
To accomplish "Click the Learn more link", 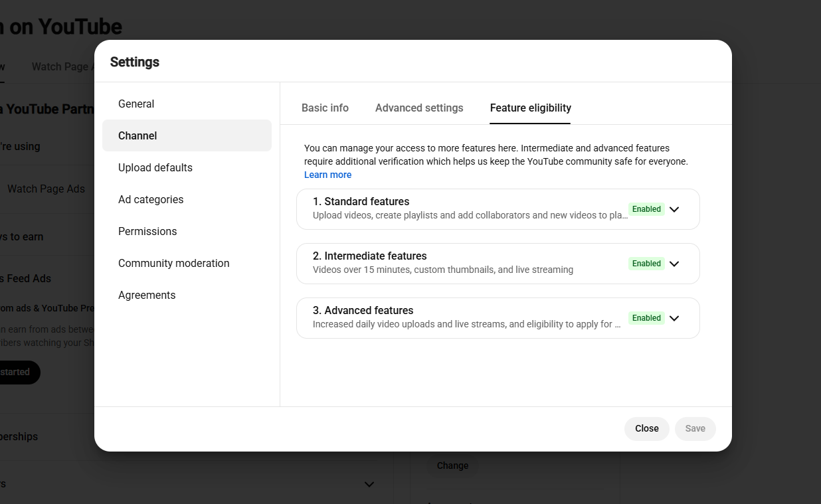I will [x=327, y=175].
